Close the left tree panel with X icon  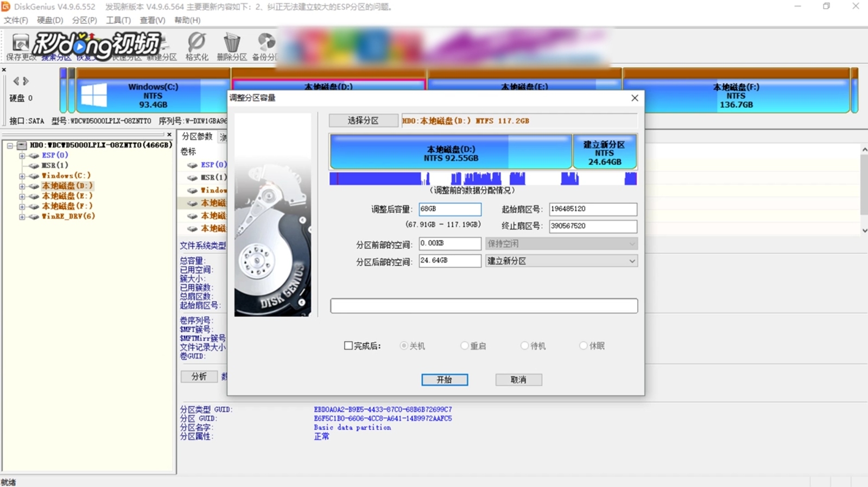click(169, 134)
